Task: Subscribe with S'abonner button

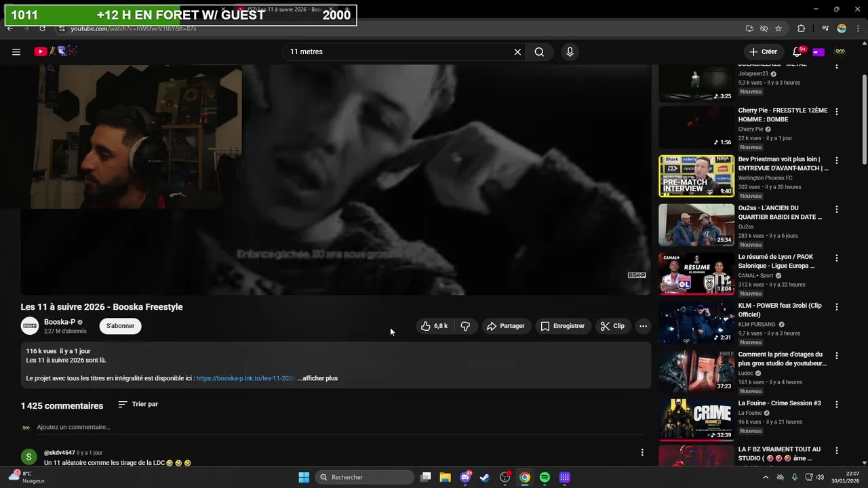Action: (120, 326)
